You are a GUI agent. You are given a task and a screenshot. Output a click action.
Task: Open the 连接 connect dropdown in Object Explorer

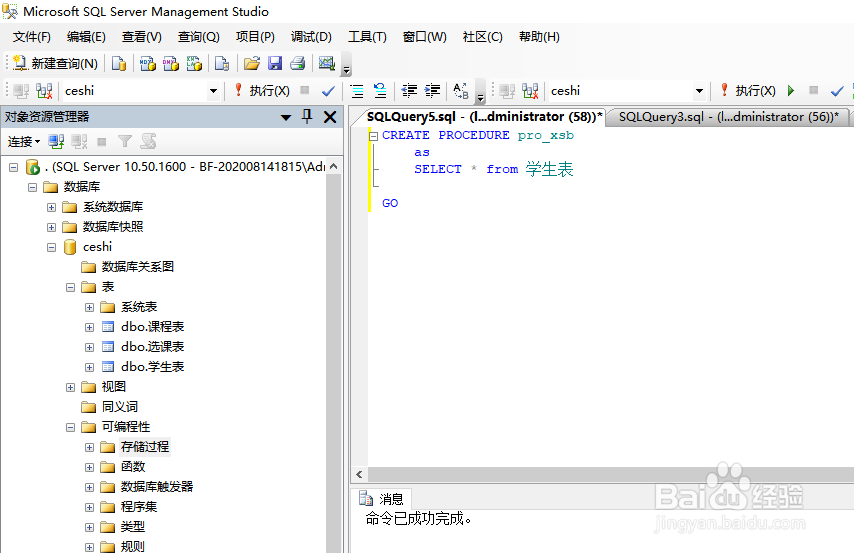[23, 142]
